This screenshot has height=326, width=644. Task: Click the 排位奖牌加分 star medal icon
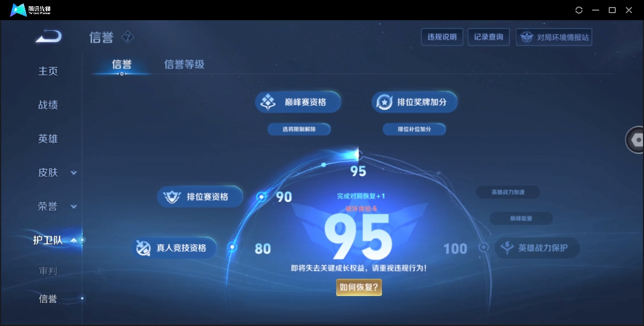coord(384,102)
